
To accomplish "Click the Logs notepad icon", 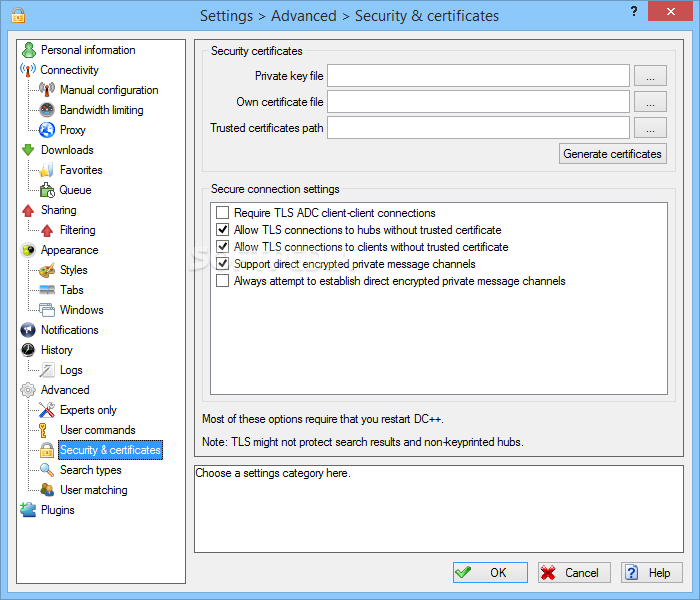I will click(x=47, y=370).
